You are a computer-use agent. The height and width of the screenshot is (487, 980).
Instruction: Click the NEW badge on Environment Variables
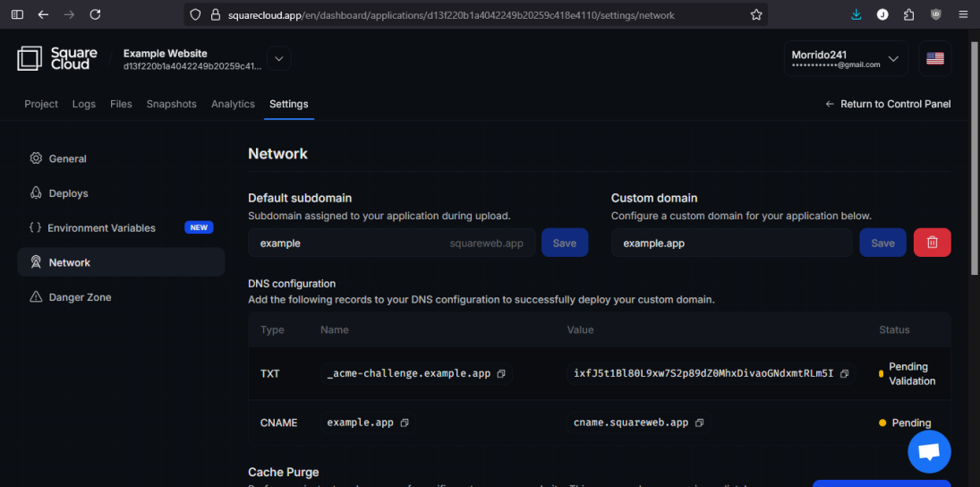(199, 227)
